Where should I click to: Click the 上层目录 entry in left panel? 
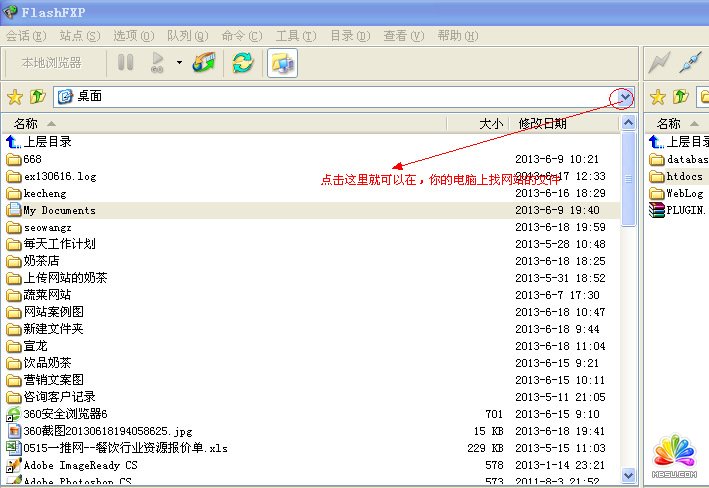point(47,142)
